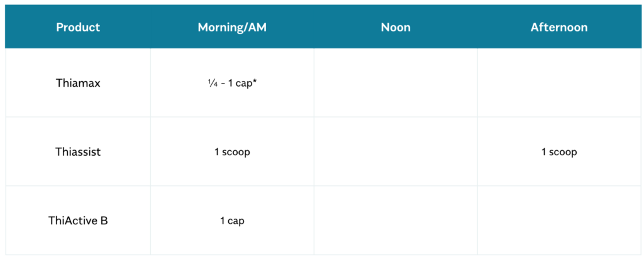Screen dimensions: 644x262
Task: Select Thiamax morning dose '¼ - 1 cap*'
Action: [231, 83]
